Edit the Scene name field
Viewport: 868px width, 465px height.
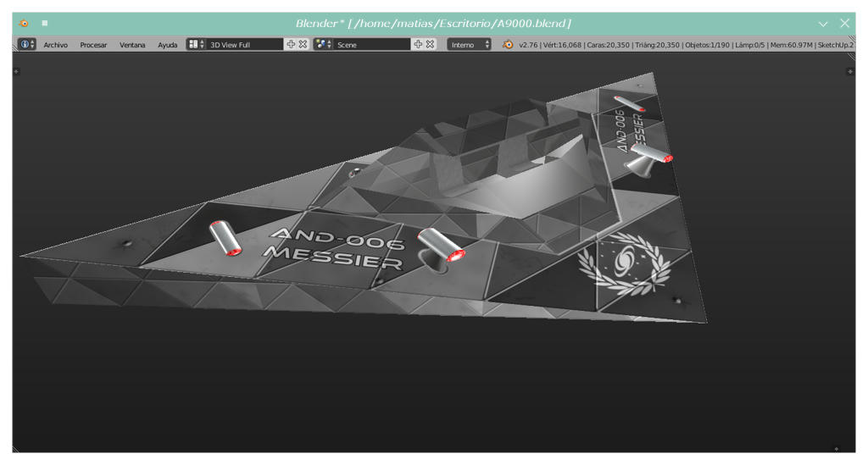coord(371,44)
